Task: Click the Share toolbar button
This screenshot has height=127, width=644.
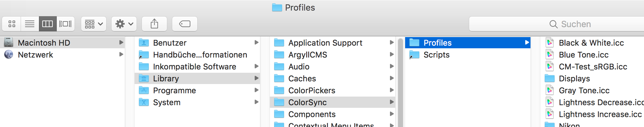Action: click(x=154, y=24)
